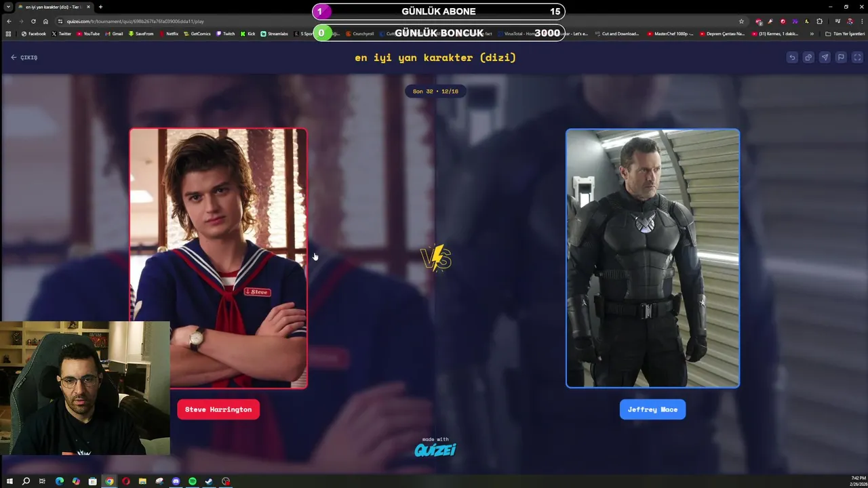Viewport: 868px width, 488px height.
Task: Open Opera browser from taskbar
Action: [x=126, y=481]
